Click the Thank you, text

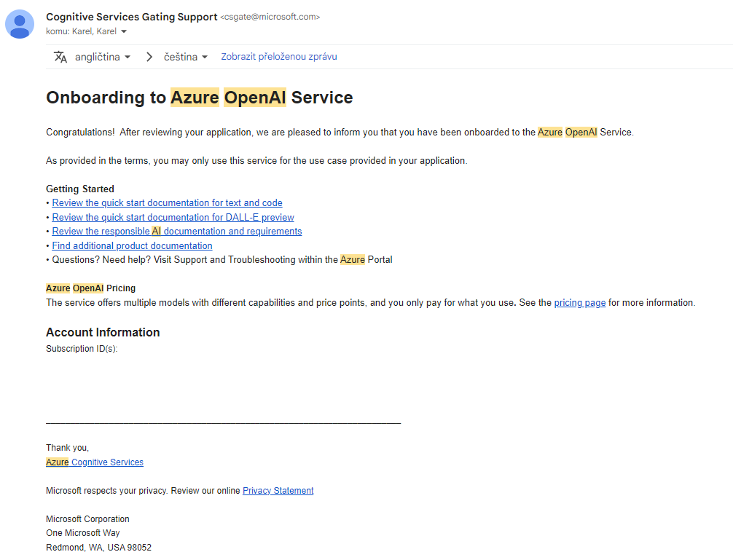click(x=67, y=447)
